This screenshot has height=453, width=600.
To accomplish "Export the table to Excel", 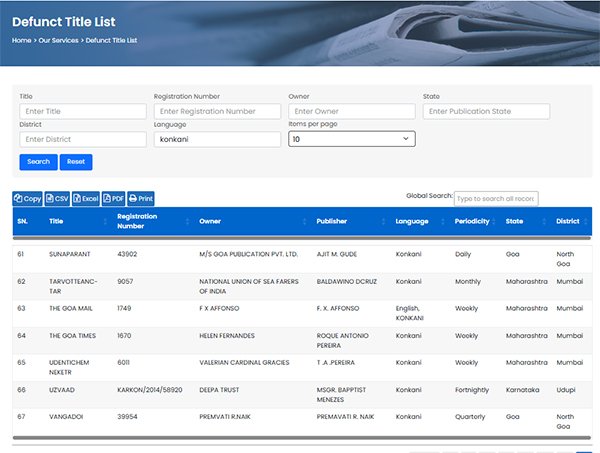I will (x=85, y=199).
